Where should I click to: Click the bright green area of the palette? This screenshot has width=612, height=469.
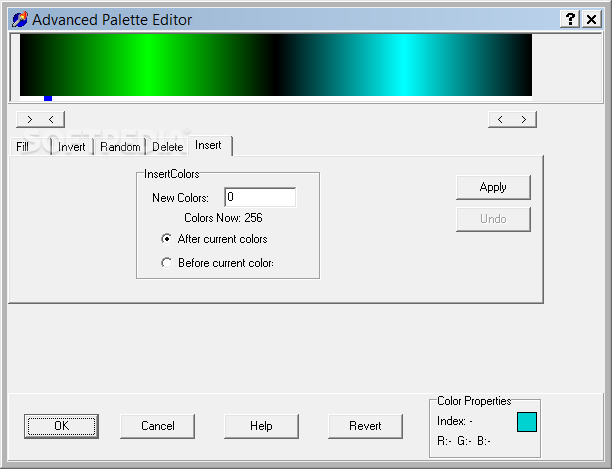[x=148, y=65]
